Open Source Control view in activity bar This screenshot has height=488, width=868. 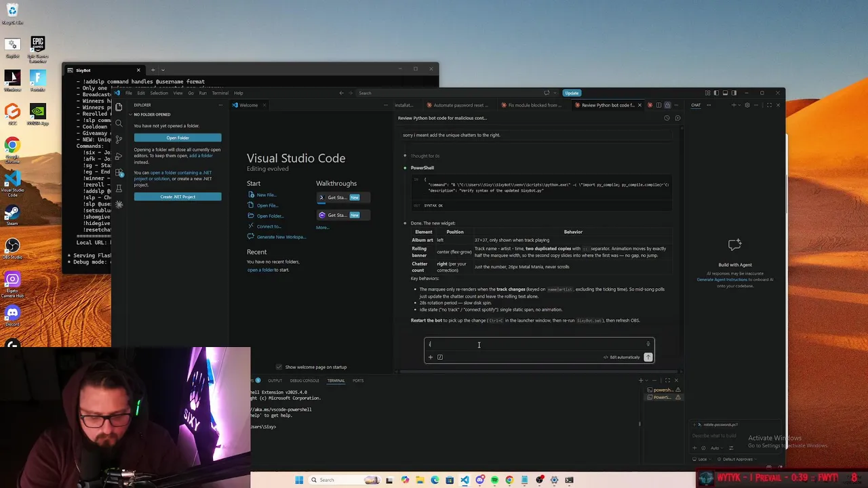119,140
